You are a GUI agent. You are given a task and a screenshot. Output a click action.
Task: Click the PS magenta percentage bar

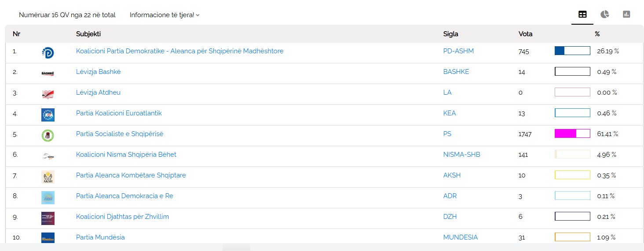pos(572,133)
